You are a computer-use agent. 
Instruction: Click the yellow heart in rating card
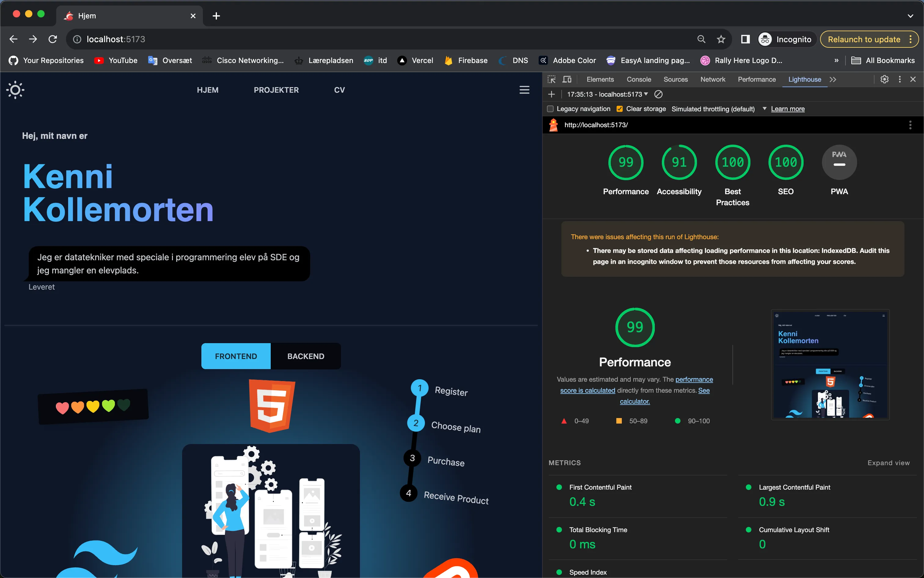(x=93, y=406)
